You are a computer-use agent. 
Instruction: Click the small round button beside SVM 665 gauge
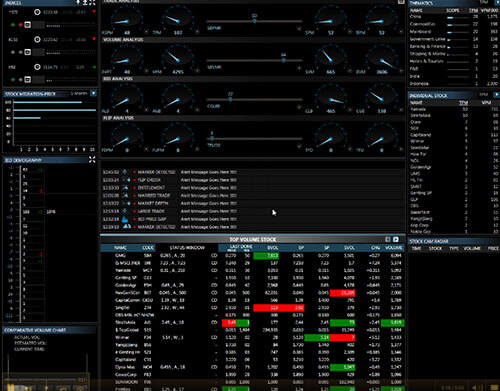pos(350,71)
